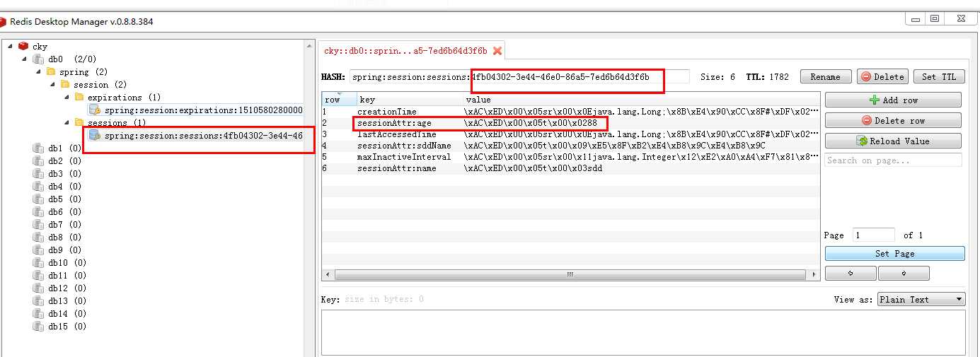
Task: Click the folder icon beside session (2)
Action: [65, 85]
